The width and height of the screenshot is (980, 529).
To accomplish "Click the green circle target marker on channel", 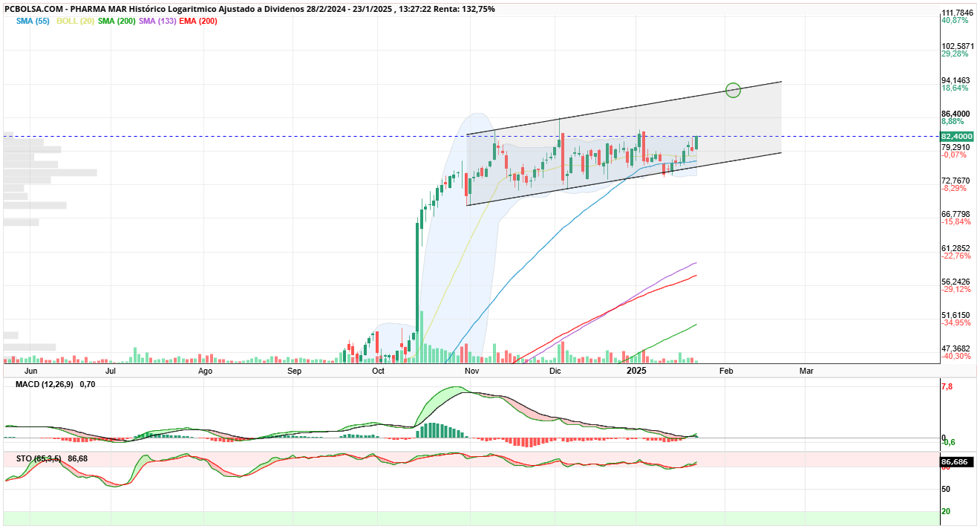I will click(x=733, y=90).
